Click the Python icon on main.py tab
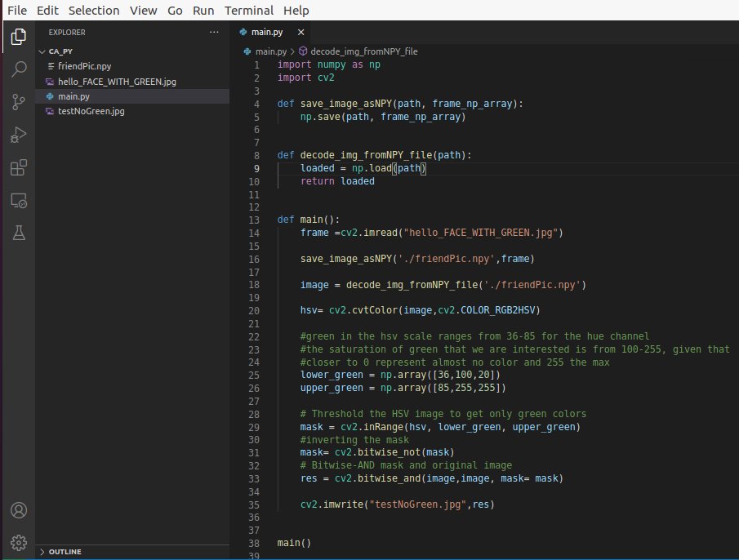The image size is (739, 560). pyautogui.click(x=243, y=32)
